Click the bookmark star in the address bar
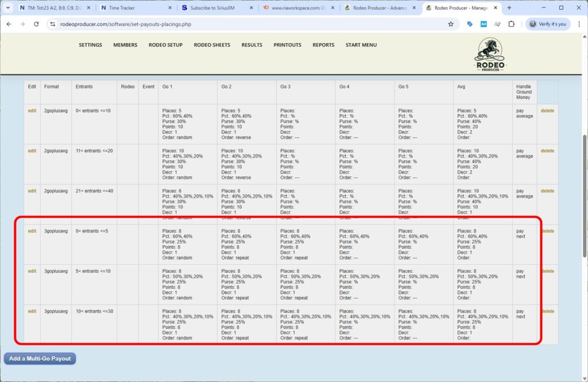 click(x=451, y=25)
